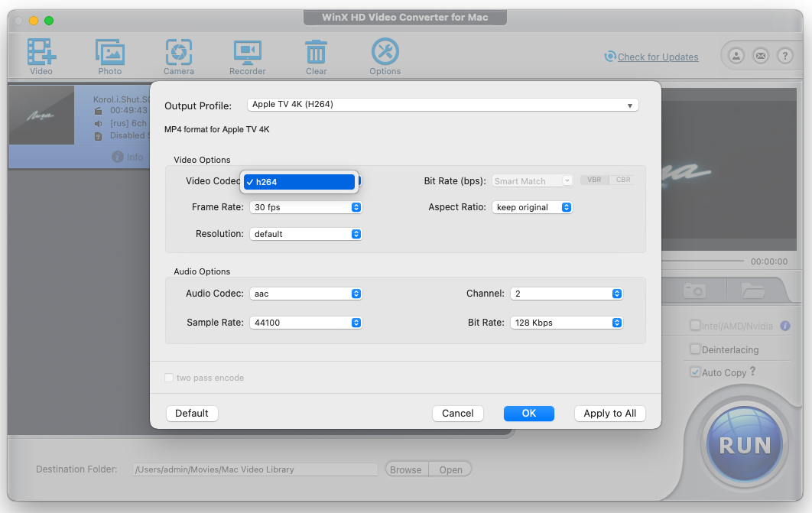
Task: Enable Intel/AMD/Nvidia hardware acceleration checkbox
Action: (x=695, y=326)
